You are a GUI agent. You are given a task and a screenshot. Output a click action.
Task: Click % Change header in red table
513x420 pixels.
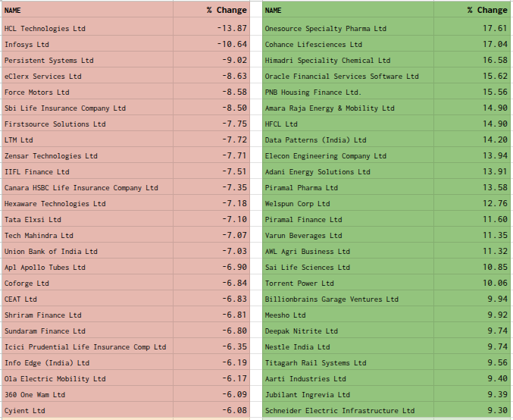coord(227,10)
